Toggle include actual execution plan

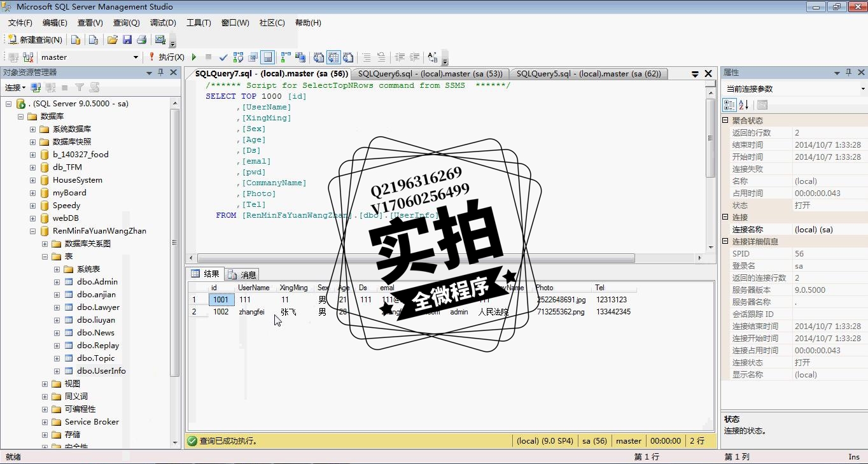point(286,57)
